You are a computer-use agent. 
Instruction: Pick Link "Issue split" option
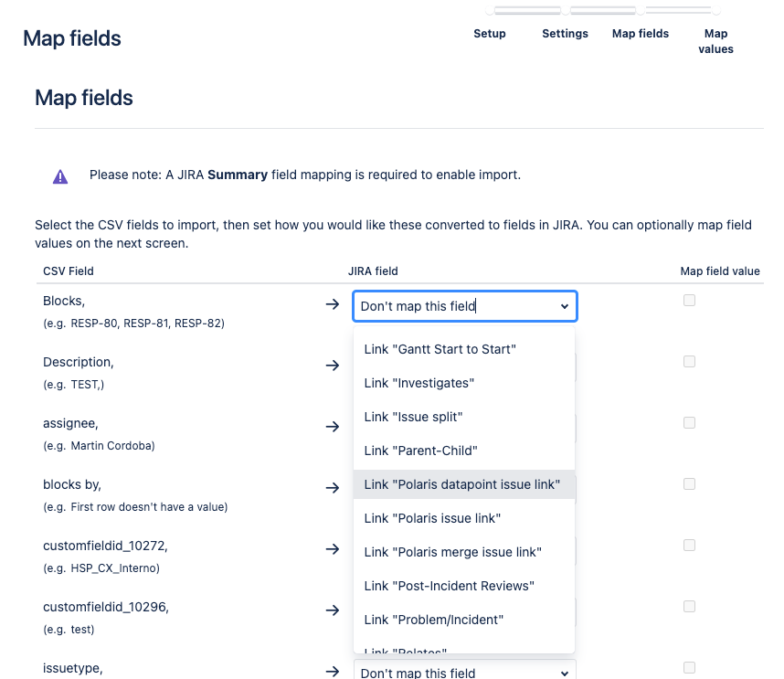(x=464, y=417)
